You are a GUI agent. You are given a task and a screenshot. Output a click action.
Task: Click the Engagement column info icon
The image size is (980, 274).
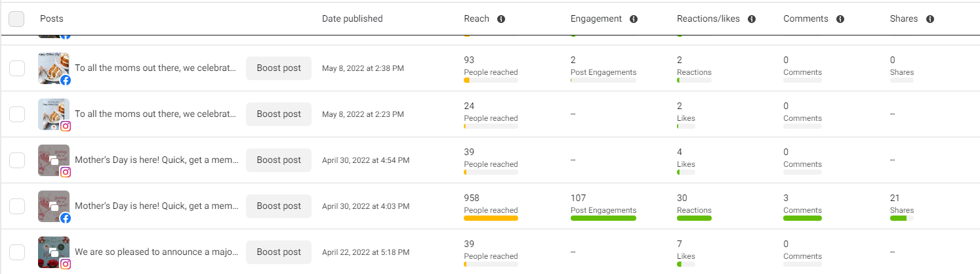click(634, 19)
